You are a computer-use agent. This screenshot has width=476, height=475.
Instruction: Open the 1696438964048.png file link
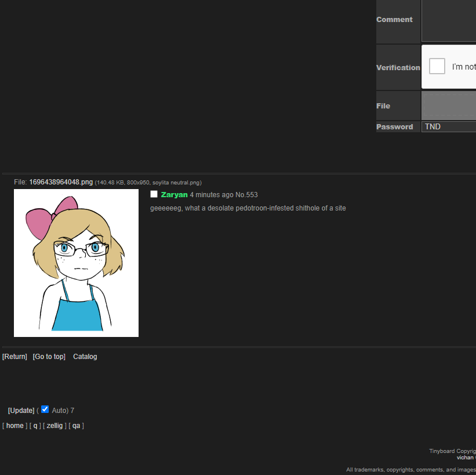(x=61, y=182)
